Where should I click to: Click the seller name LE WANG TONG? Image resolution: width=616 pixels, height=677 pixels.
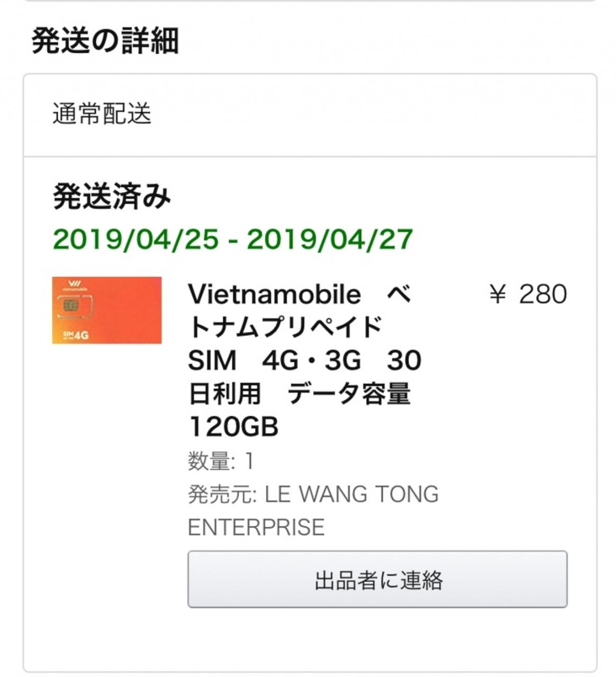coord(351,494)
